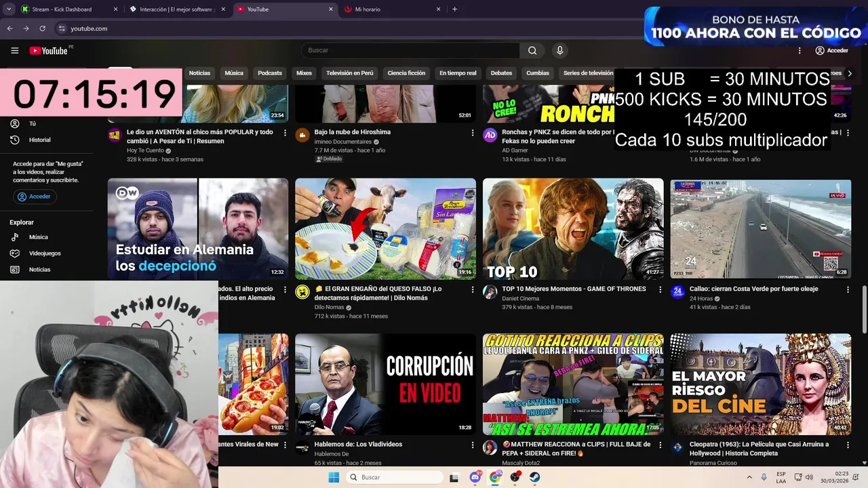Open Discord from the taskbar
The image size is (868, 488).
pos(475,477)
